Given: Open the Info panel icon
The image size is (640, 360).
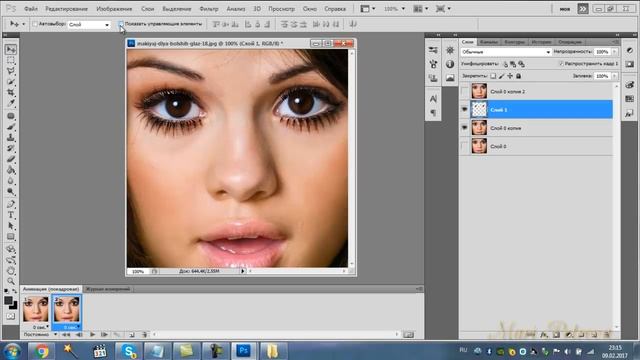Looking at the screenshot, I should [450, 64].
